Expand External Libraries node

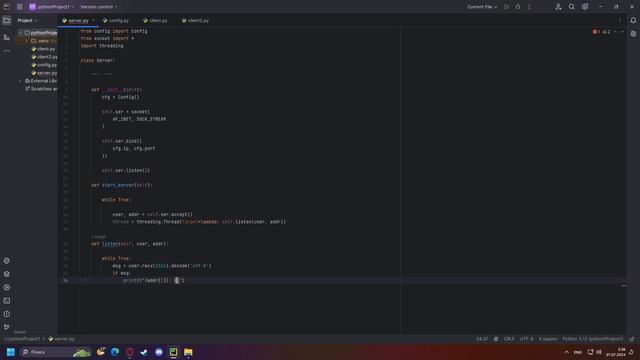20,81
